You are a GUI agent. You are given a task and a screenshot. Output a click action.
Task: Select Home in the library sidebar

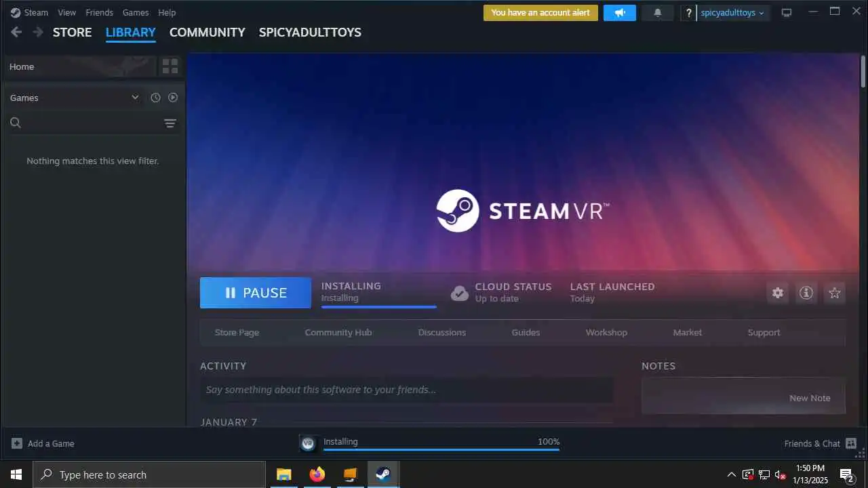(80, 66)
